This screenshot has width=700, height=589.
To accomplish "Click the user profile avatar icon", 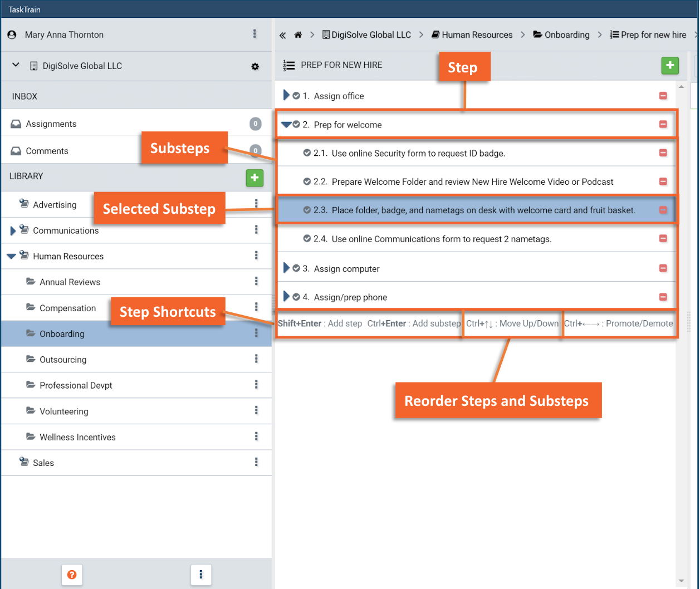I will 12,35.
